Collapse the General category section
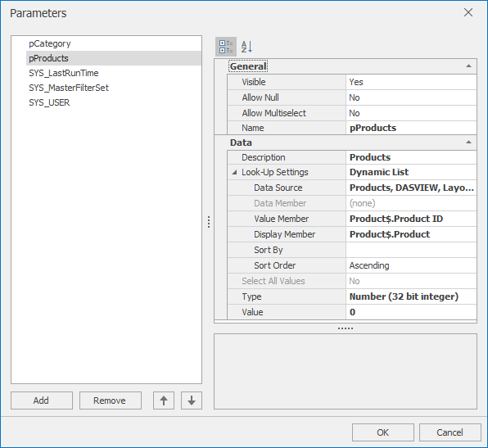The image size is (488, 448). pyautogui.click(x=468, y=66)
